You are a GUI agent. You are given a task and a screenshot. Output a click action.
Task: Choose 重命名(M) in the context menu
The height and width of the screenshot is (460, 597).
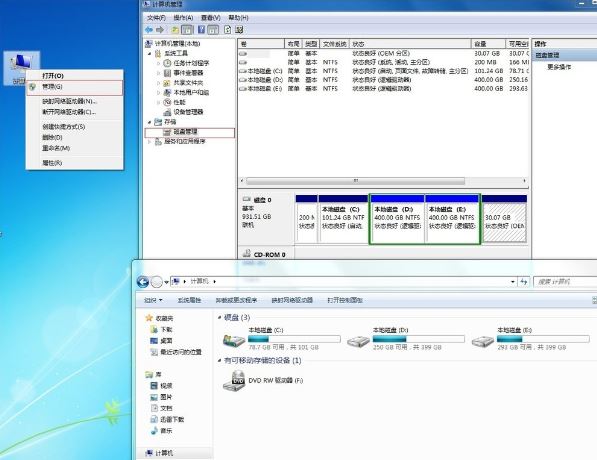click(x=75, y=148)
